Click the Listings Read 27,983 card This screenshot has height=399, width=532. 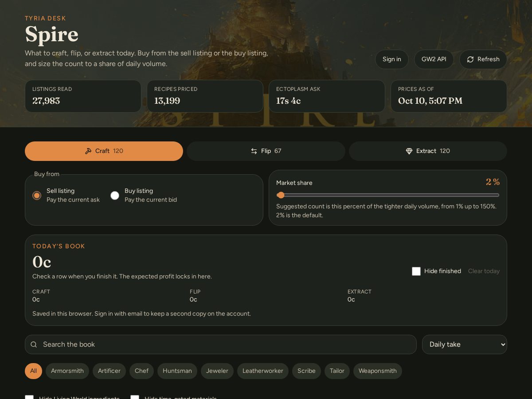click(83, 96)
